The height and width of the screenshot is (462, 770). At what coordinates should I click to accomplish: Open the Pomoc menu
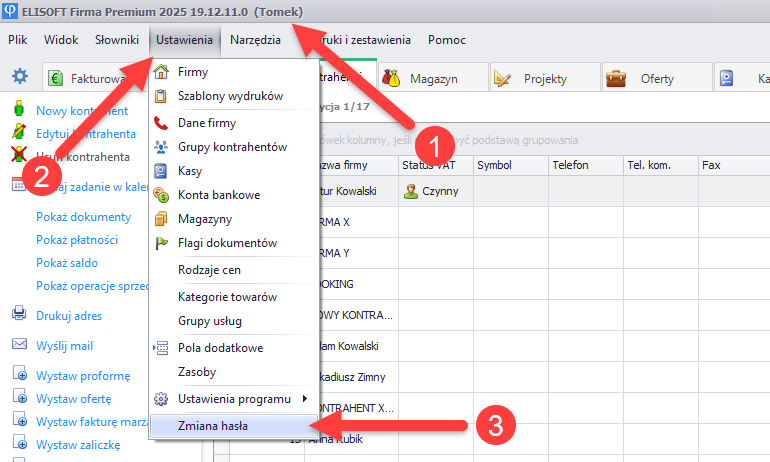pos(446,41)
